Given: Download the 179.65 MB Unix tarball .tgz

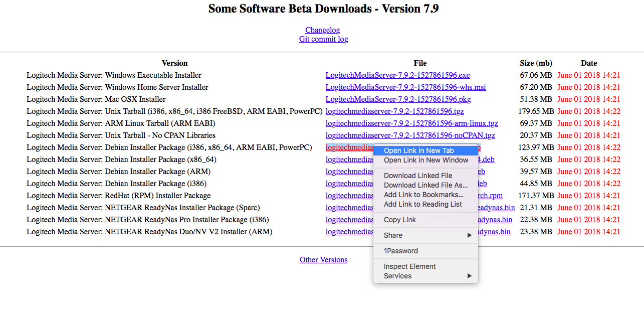Looking at the screenshot, I should click(x=395, y=111).
